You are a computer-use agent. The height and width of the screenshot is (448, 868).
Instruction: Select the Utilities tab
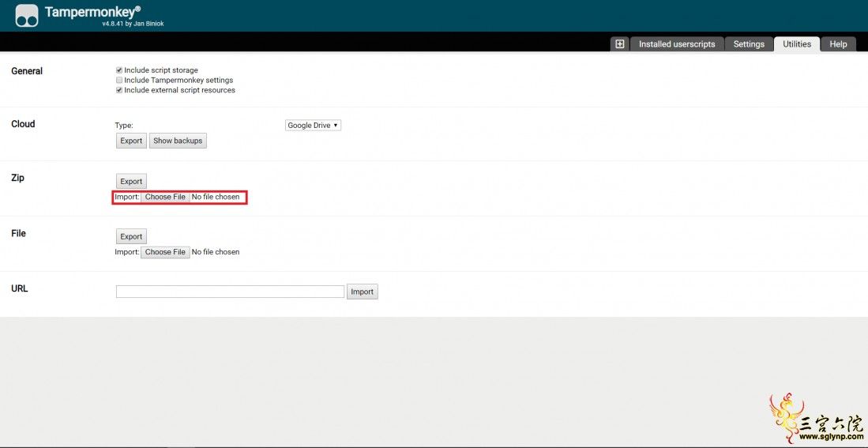(x=797, y=44)
